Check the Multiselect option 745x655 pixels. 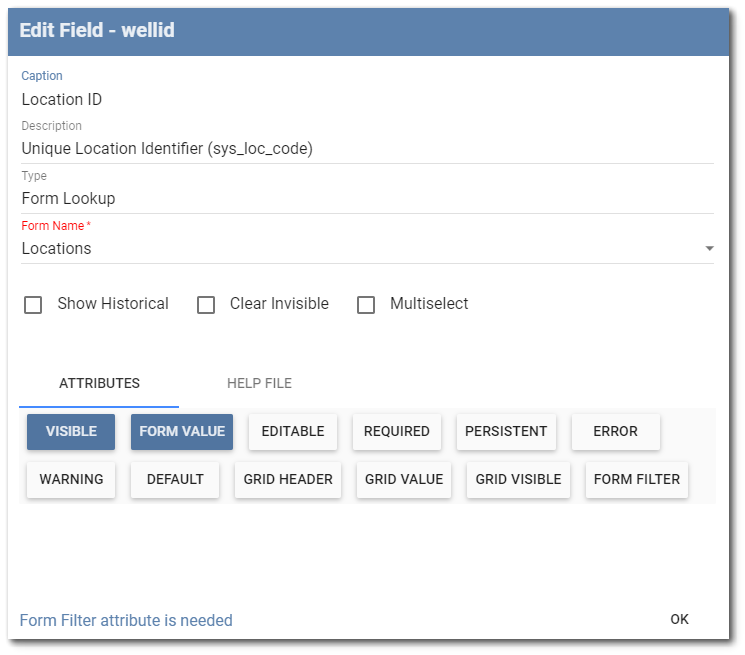tap(366, 304)
